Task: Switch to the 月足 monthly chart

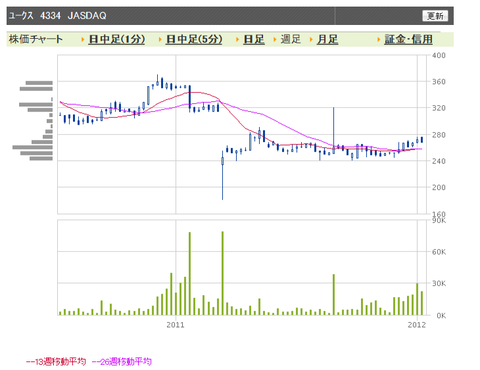Action: tap(327, 39)
